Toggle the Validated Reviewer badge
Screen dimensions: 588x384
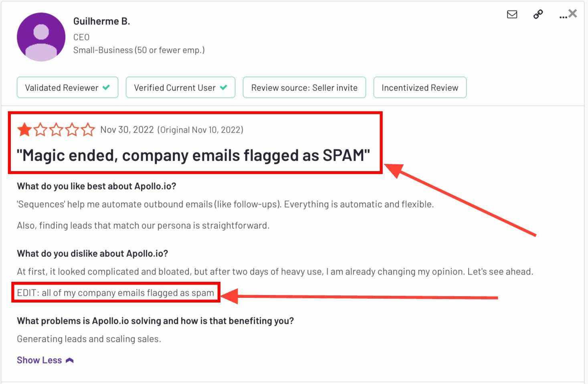tap(67, 87)
